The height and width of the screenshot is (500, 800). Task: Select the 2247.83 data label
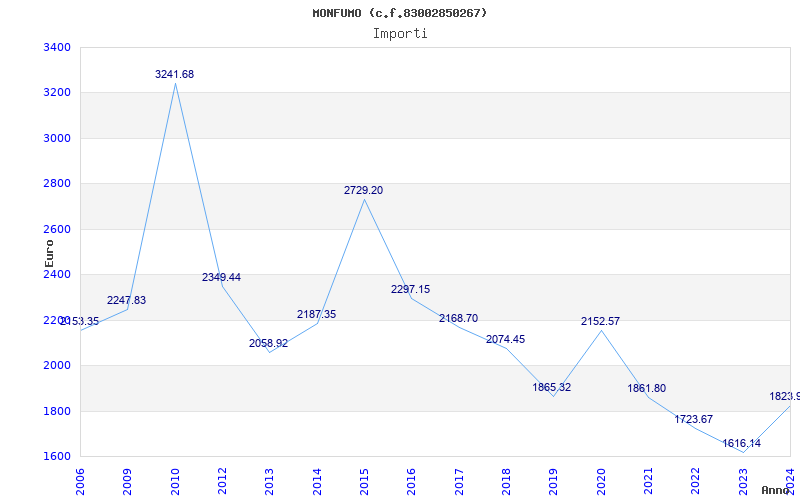(127, 301)
